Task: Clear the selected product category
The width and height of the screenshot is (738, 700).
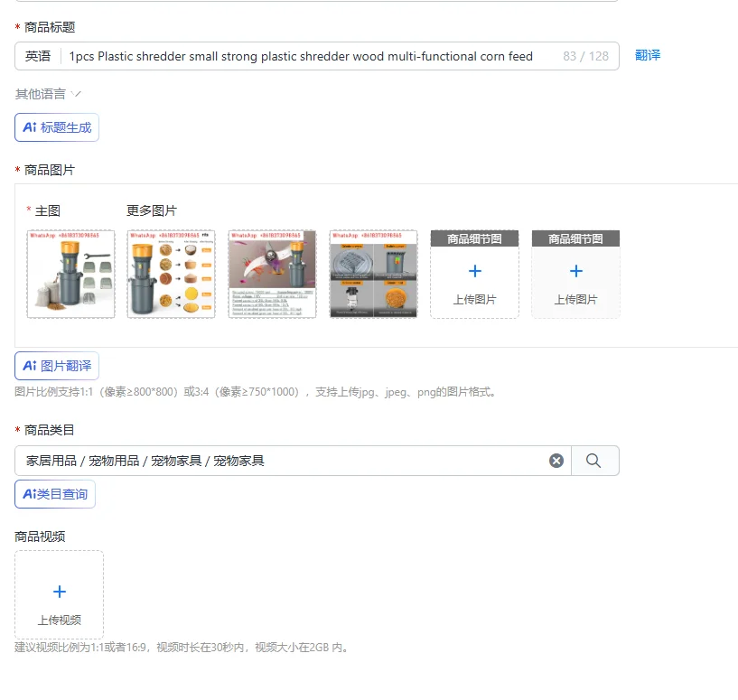Action: click(x=556, y=461)
